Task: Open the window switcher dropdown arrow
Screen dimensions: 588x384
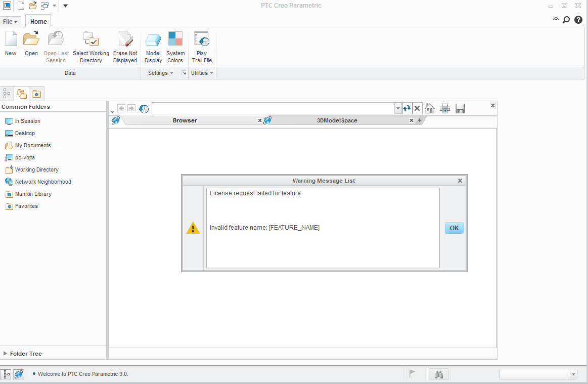Action: coord(55,6)
